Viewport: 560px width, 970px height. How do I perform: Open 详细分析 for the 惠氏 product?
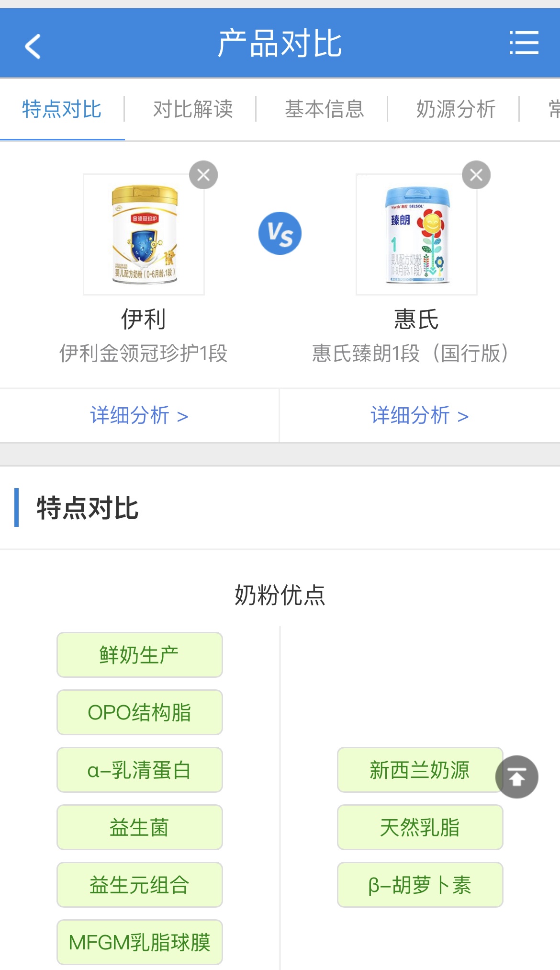pos(419,415)
